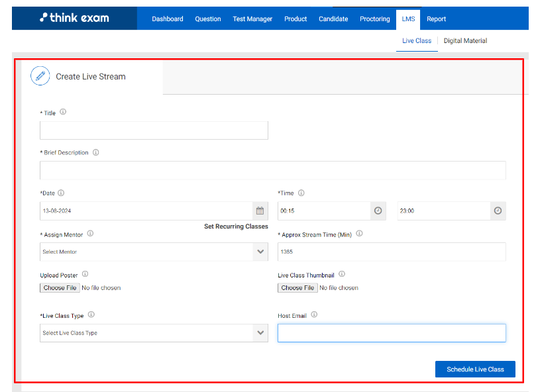Viewport: 536px width, 392px height.
Task: Click the think exam logo
Action: pyautogui.click(x=74, y=19)
